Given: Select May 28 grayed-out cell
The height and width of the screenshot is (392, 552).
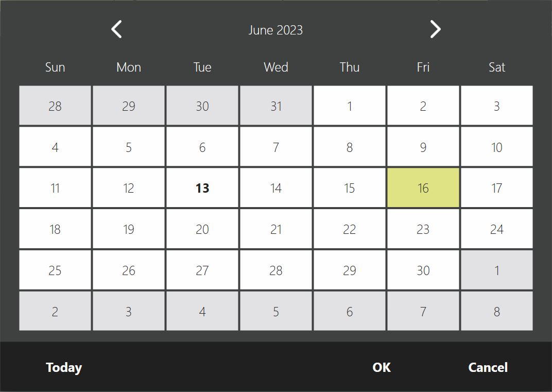Looking at the screenshot, I should [x=55, y=106].
